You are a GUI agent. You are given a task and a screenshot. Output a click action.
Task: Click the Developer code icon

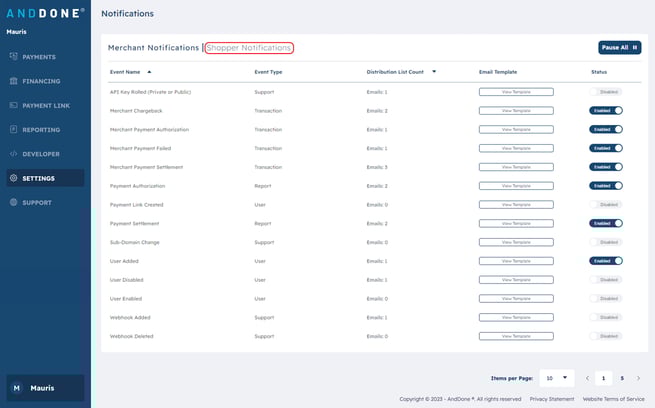13,154
